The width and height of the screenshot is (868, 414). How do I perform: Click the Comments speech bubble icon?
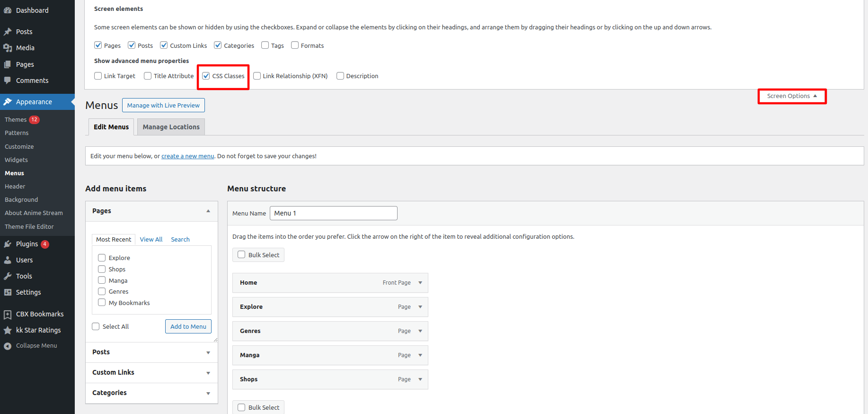click(8, 81)
